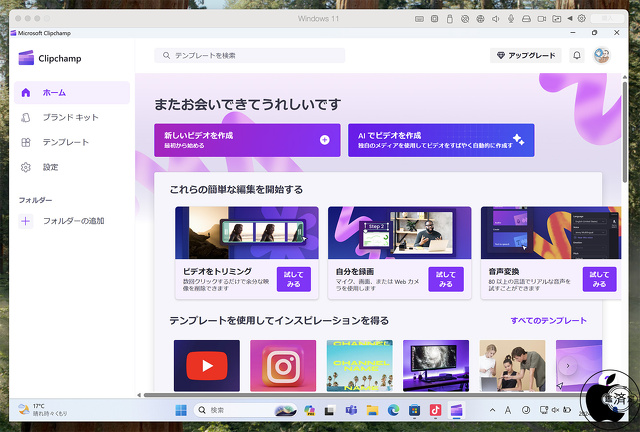Click the muted volume tray icon

pyautogui.click(x=555, y=410)
